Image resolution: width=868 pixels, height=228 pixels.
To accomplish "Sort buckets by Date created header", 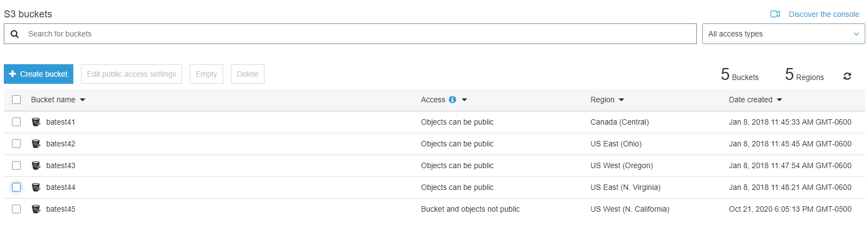I will (750, 100).
